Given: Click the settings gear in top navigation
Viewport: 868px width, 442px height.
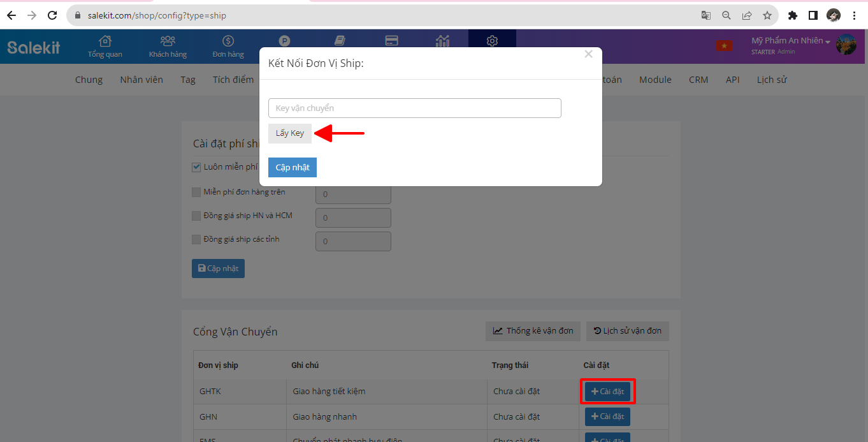Looking at the screenshot, I should click(x=492, y=41).
